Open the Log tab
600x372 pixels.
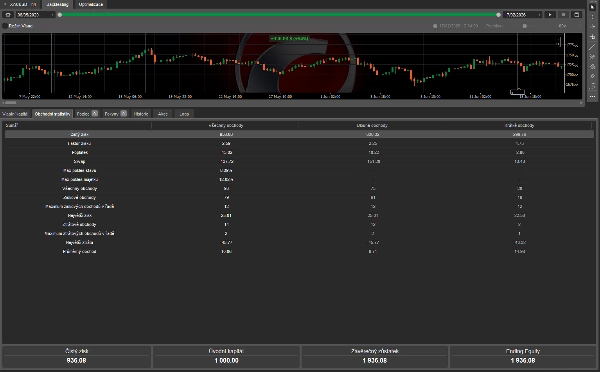click(184, 114)
